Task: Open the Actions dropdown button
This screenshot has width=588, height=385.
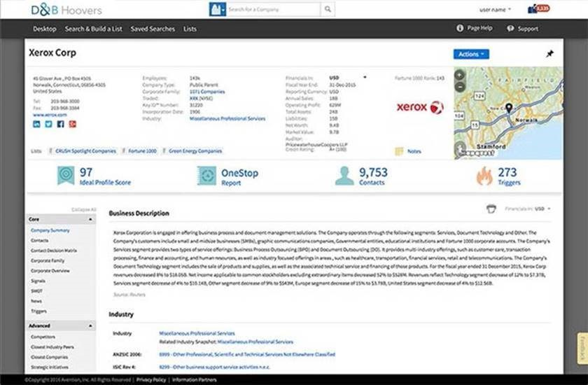Action: [x=471, y=54]
